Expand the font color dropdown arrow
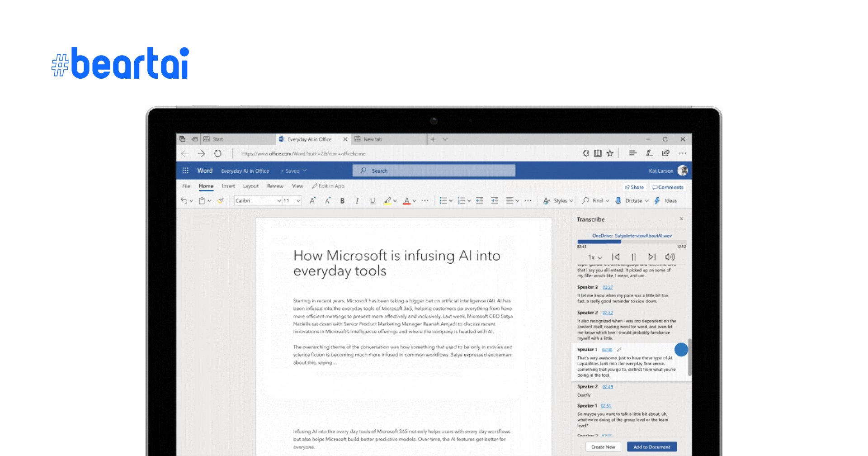The width and height of the screenshot is (868, 456). point(414,201)
